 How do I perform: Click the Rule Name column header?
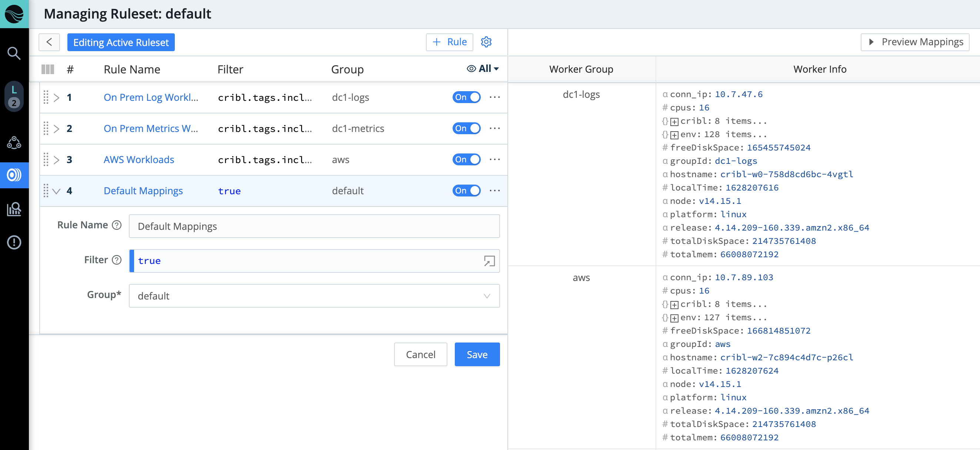coord(132,69)
